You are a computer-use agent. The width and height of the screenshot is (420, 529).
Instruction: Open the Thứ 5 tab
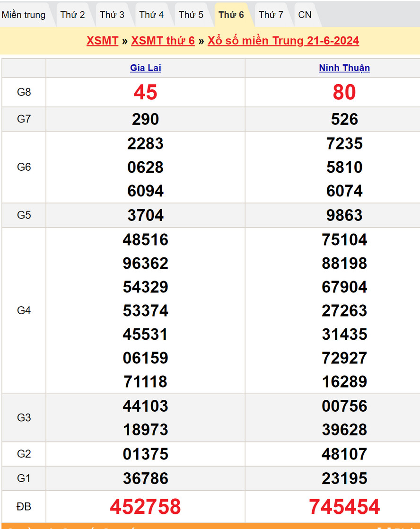point(191,15)
